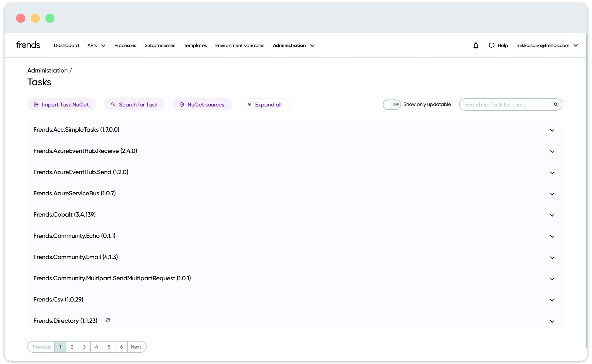The width and height of the screenshot is (592, 364).
Task: Click the Import Task NuGet button
Action: (x=62, y=105)
